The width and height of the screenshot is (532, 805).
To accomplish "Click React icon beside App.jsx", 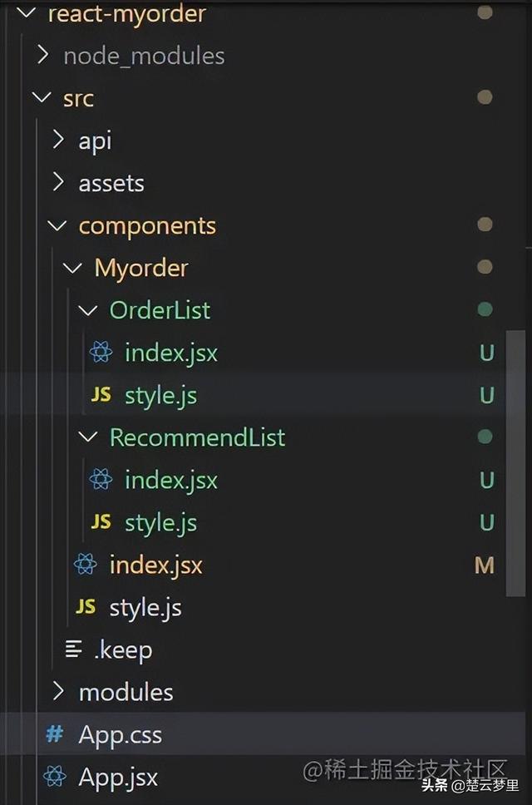I will (55, 777).
